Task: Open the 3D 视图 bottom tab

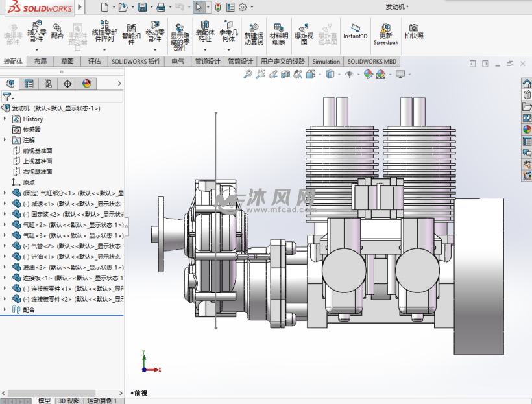Action: pos(69,401)
